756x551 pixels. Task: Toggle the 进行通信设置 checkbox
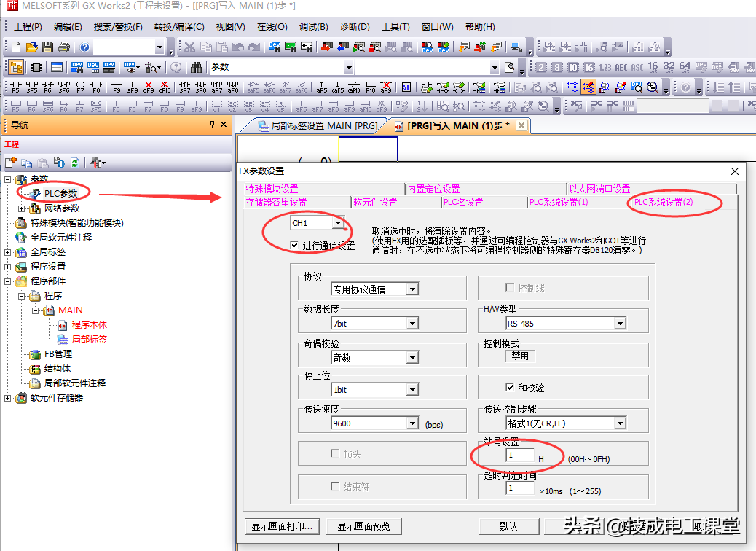coord(295,246)
